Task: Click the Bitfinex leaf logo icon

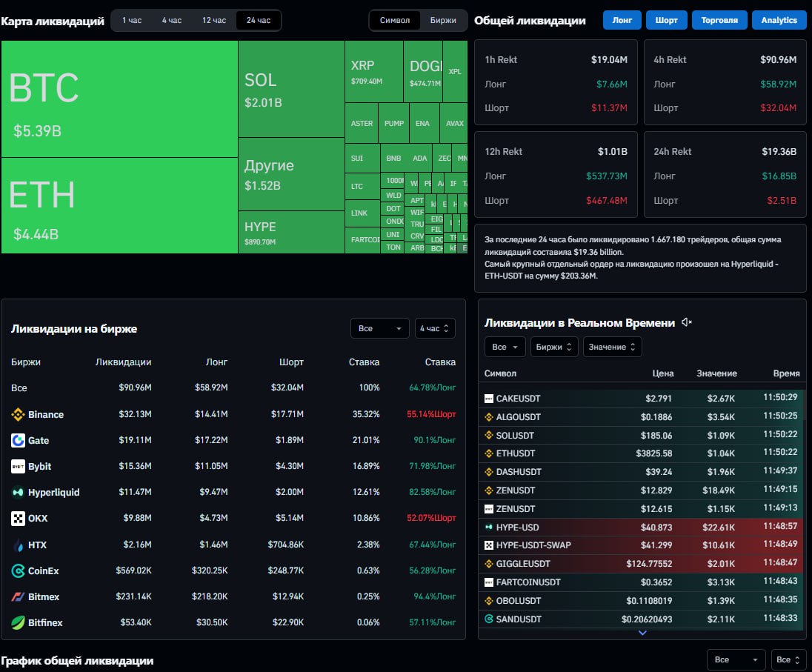Action: tap(19, 623)
